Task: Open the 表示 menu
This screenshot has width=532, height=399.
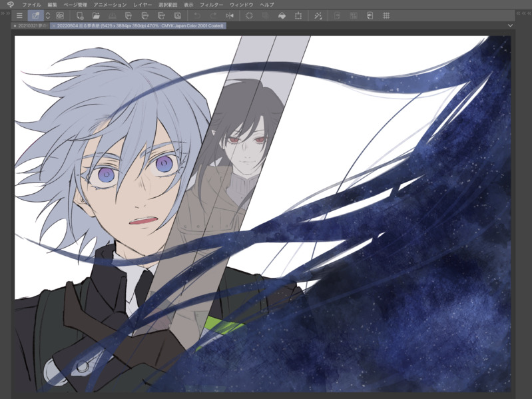Action: click(x=188, y=5)
